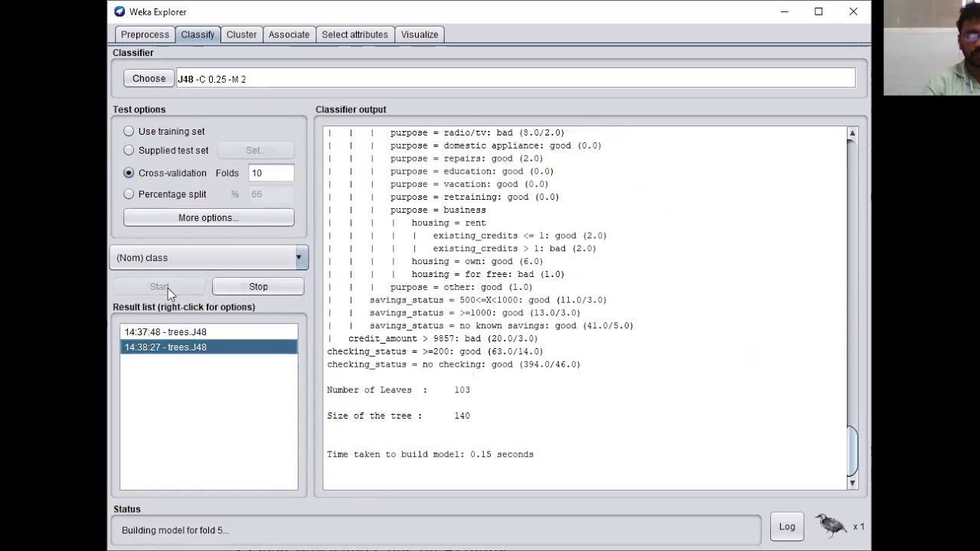Image resolution: width=980 pixels, height=551 pixels.
Task: Click 'savings_status = >=1000' line
Action: click(475, 313)
